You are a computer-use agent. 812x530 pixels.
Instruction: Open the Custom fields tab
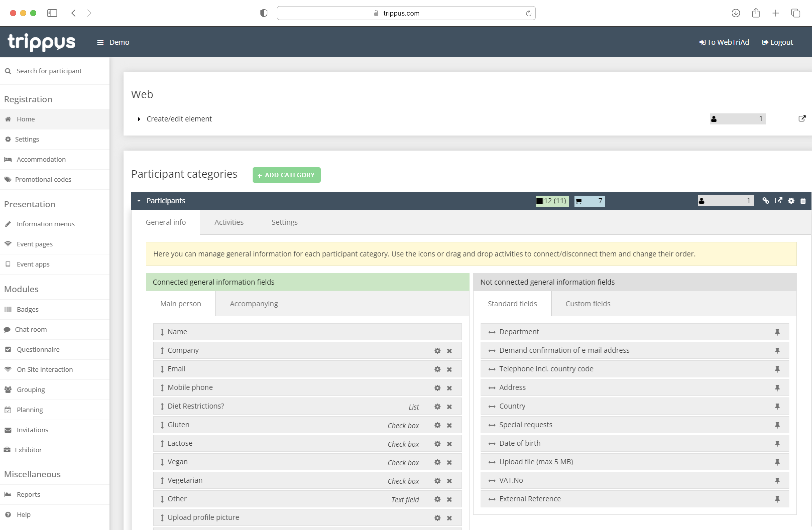click(588, 304)
